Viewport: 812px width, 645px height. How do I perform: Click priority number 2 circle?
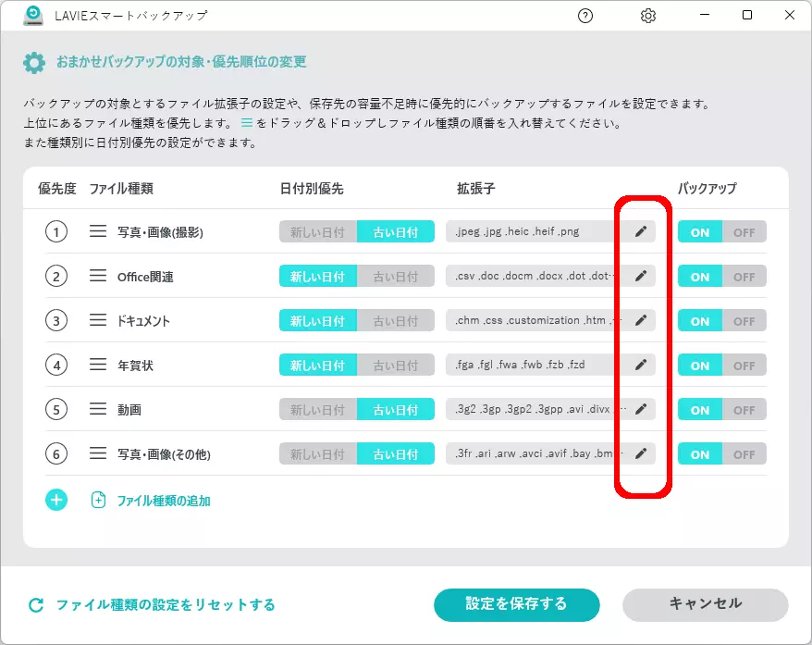tap(56, 276)
